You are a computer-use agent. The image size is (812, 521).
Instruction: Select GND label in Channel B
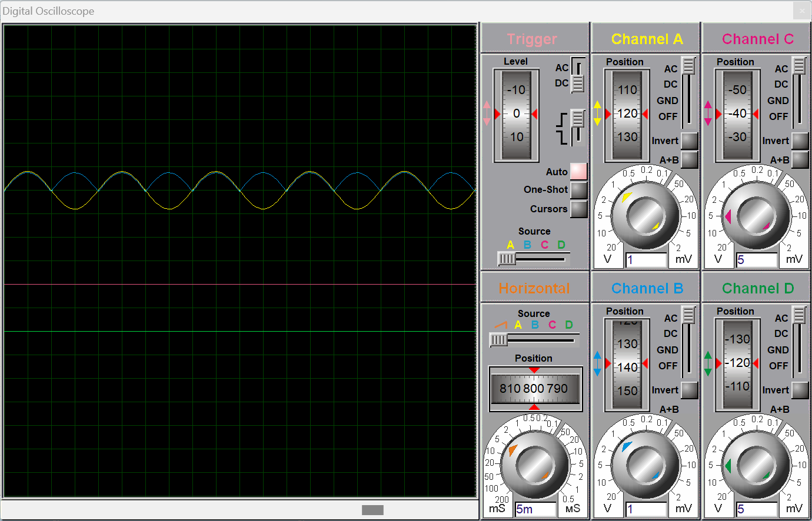pos(667,350)
